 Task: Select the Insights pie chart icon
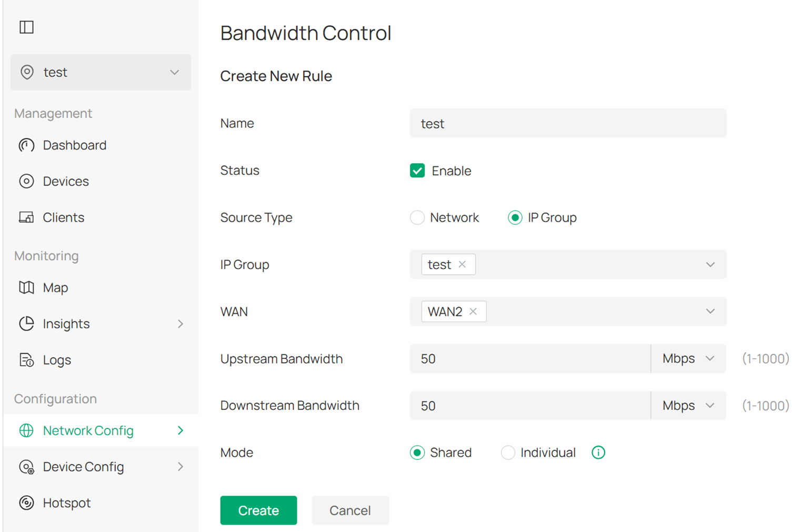pos(26,324)
